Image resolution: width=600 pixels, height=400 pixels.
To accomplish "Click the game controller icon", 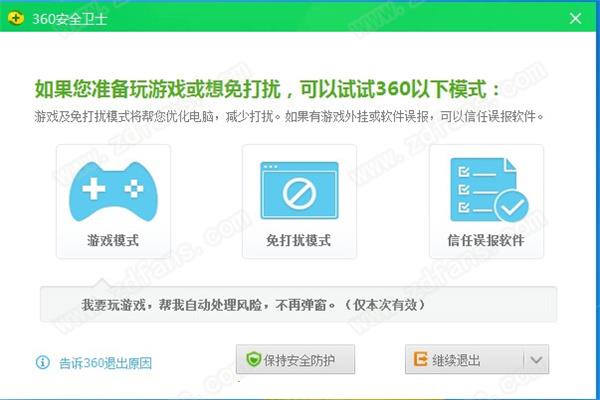I will [x=113, y=192].
